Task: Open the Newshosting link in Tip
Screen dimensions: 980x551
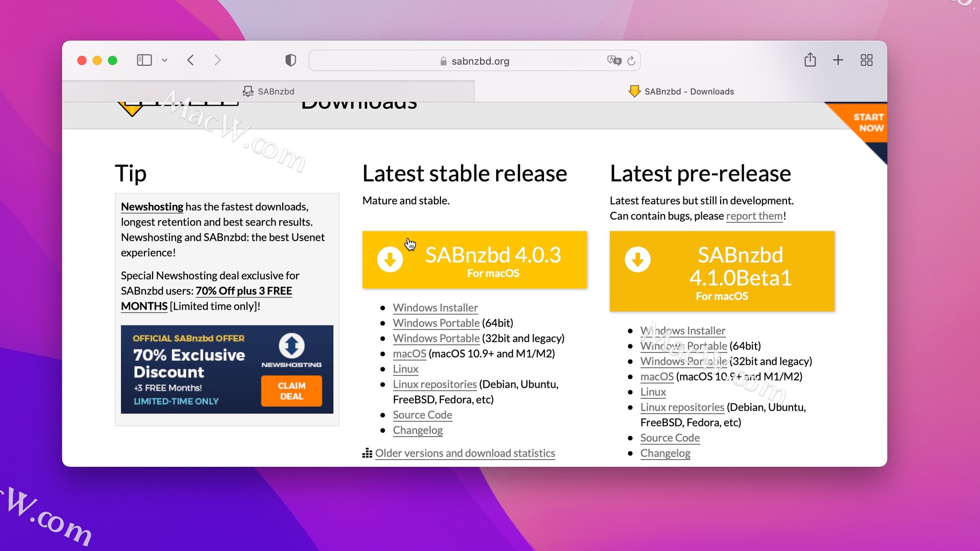Action: [x=152, y=207]
